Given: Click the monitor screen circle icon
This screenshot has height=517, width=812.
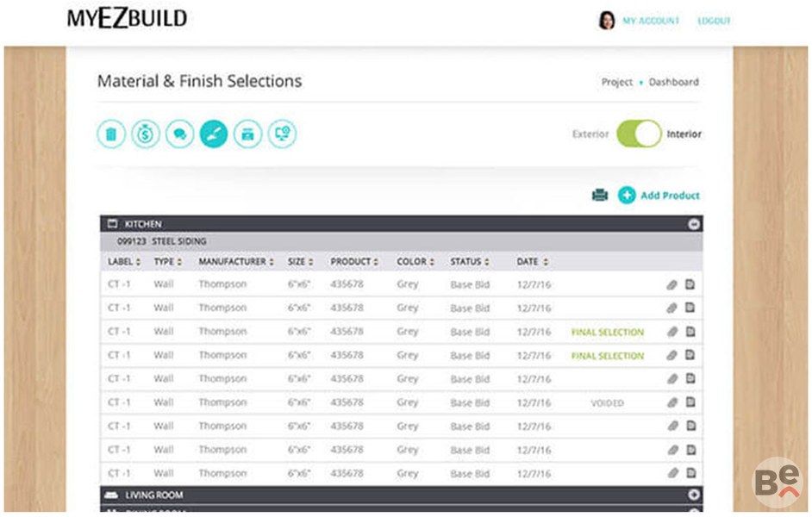Looking at the screenshot, I should coord(282,134).
